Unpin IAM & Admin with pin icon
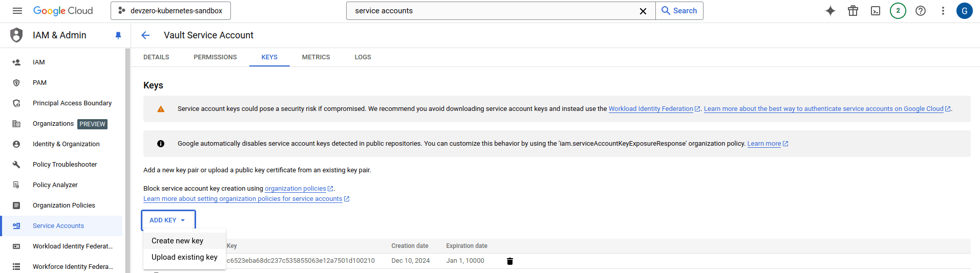 pyautogui.click(x=118, y=35)
